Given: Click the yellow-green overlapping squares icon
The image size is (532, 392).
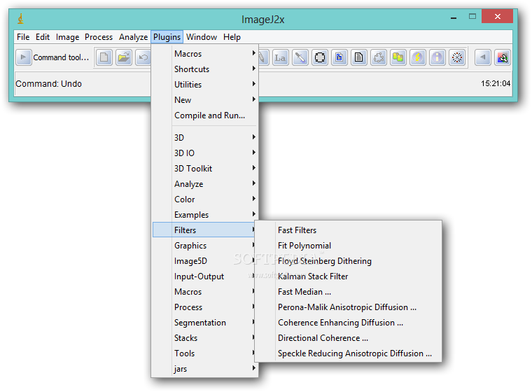Looking at the screenshot, I should pyautogui.click(x=398, y=57).
